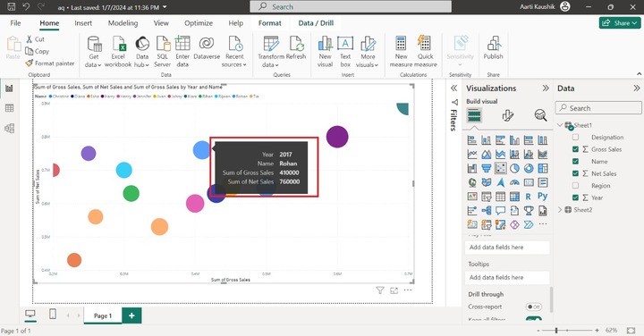
Task: Select the Python visual icon
Action: point(543,197)
